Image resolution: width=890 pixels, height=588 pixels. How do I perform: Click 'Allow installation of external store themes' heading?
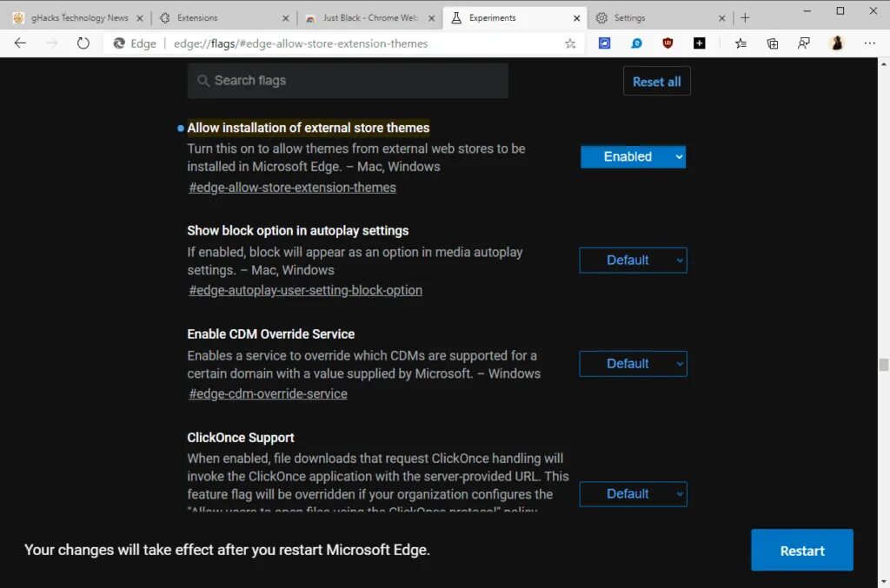[x=309, y=129]
